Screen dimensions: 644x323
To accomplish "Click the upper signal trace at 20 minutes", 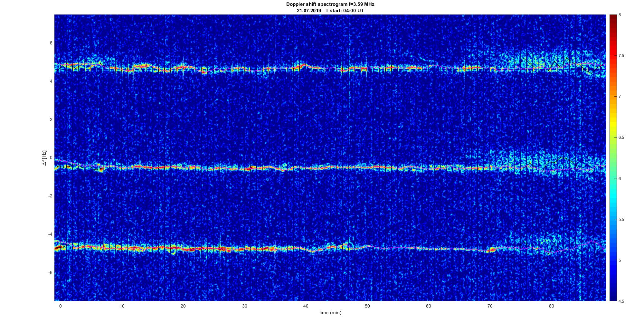I will (183, 68).
